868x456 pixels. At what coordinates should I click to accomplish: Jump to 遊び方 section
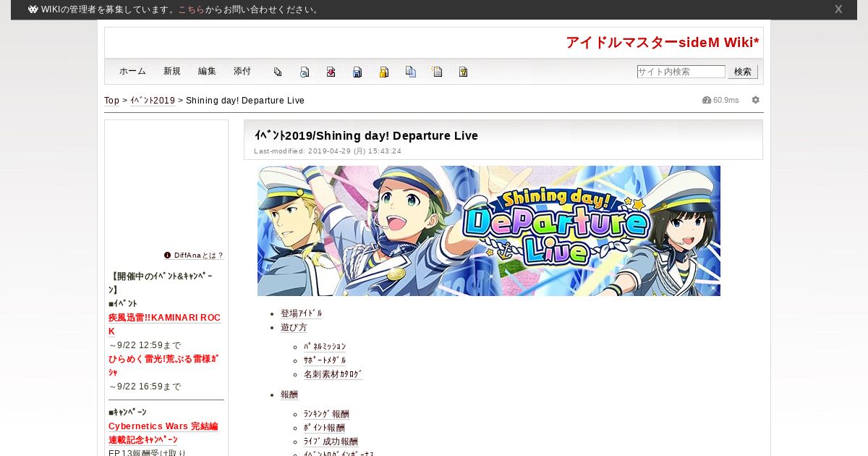pyautogui.click(x=294, y=327)
